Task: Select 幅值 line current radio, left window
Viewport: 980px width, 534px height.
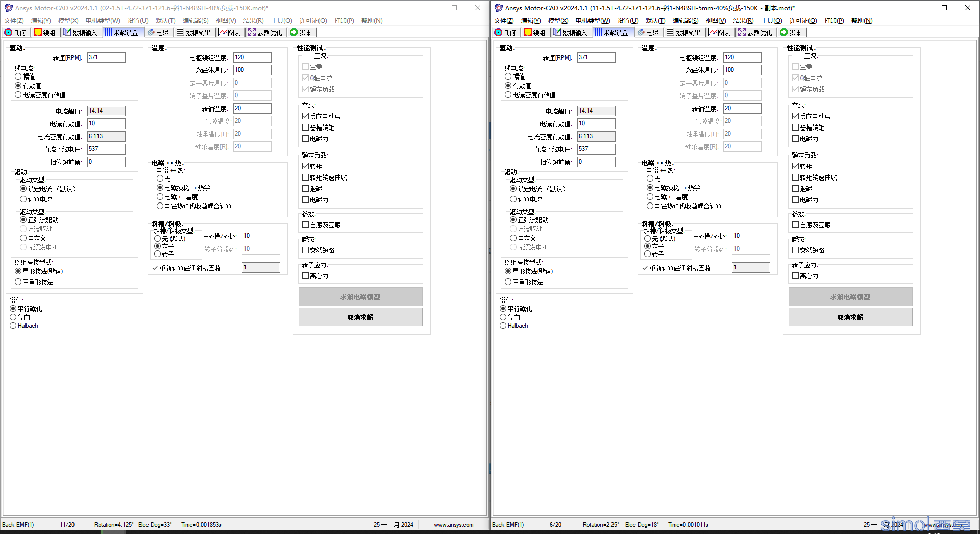Action: (18, 77)
